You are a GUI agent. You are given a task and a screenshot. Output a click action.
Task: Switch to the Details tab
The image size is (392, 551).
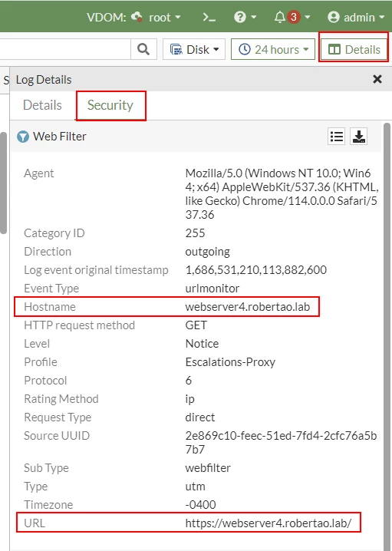42,105
